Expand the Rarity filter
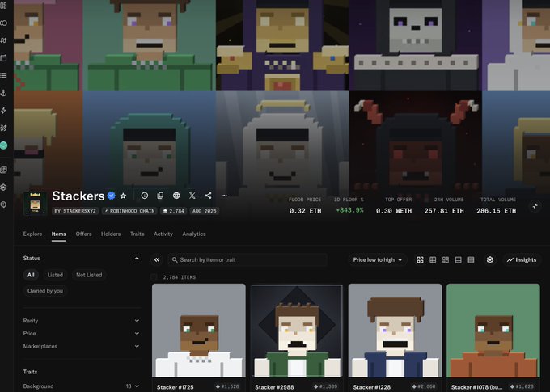Image resolution: width=550 pixels, height=392 pixels. tap(82, 321)
